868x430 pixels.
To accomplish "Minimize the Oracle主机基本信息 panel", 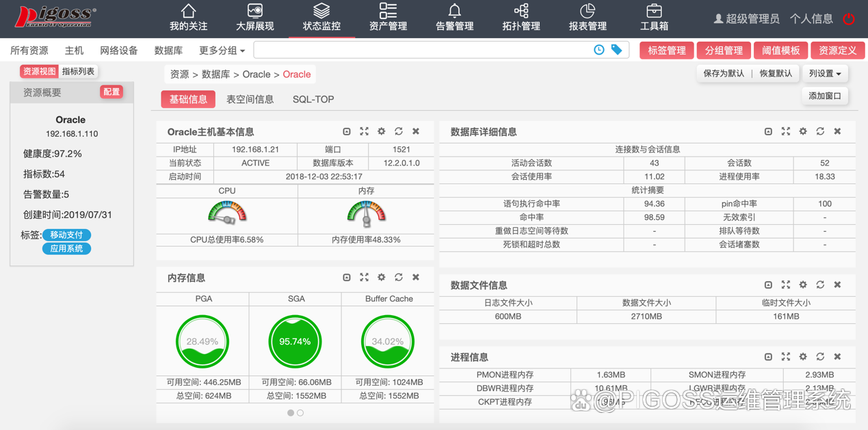I will 347,131.
